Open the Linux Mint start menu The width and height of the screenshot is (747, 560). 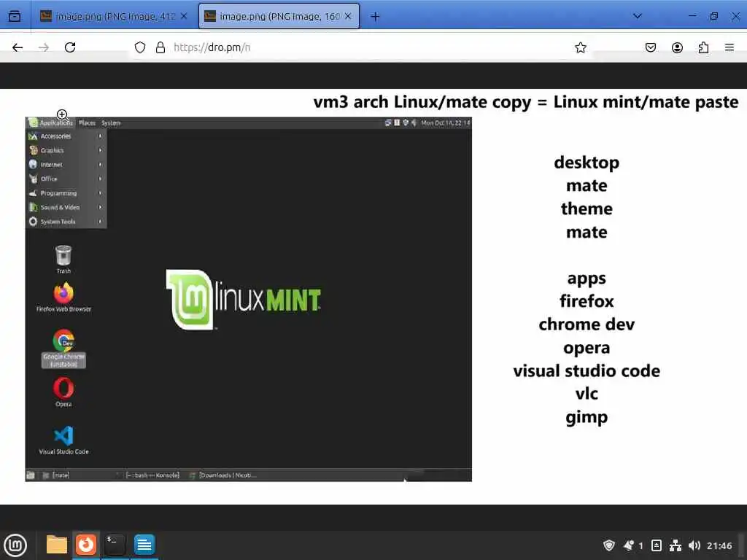pyautogui.click(x=15, y=545)
